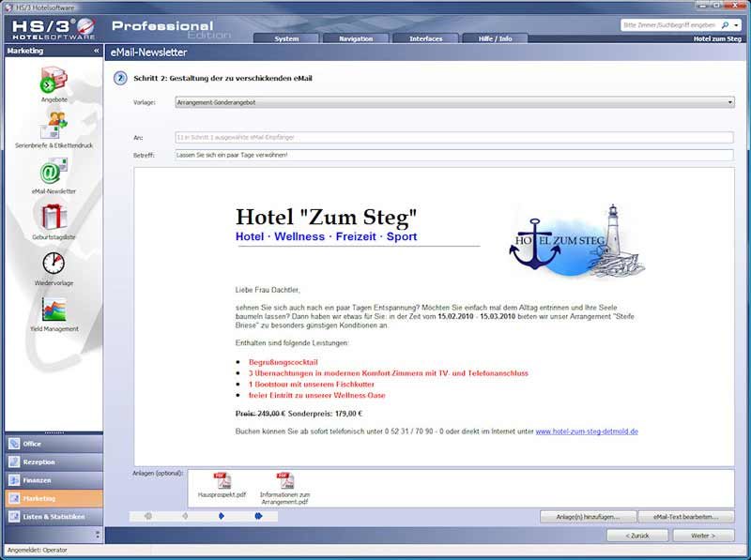Open the System menu tab
The width and height of the screenshot is (751, 560).
(x=286, y=38)
